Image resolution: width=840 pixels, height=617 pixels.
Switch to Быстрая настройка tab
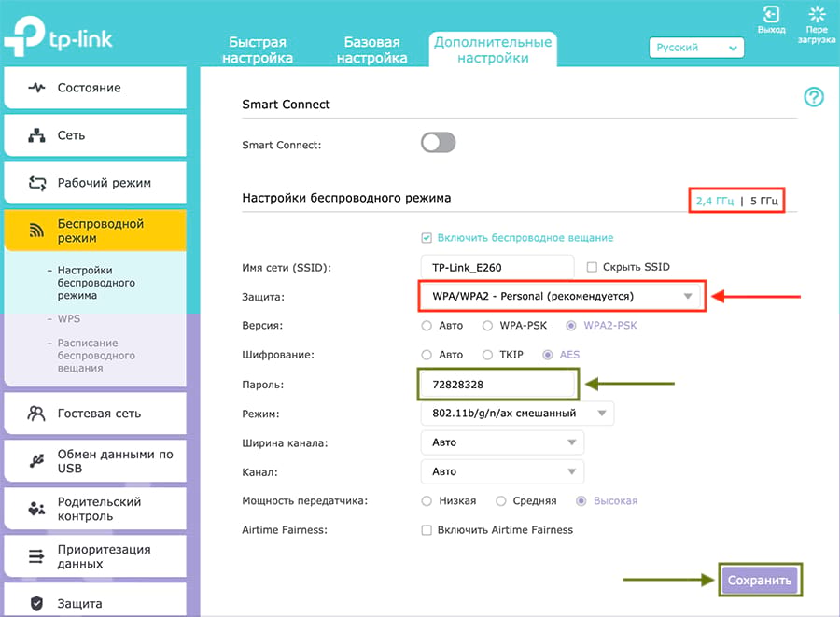[x=258, y=49]
